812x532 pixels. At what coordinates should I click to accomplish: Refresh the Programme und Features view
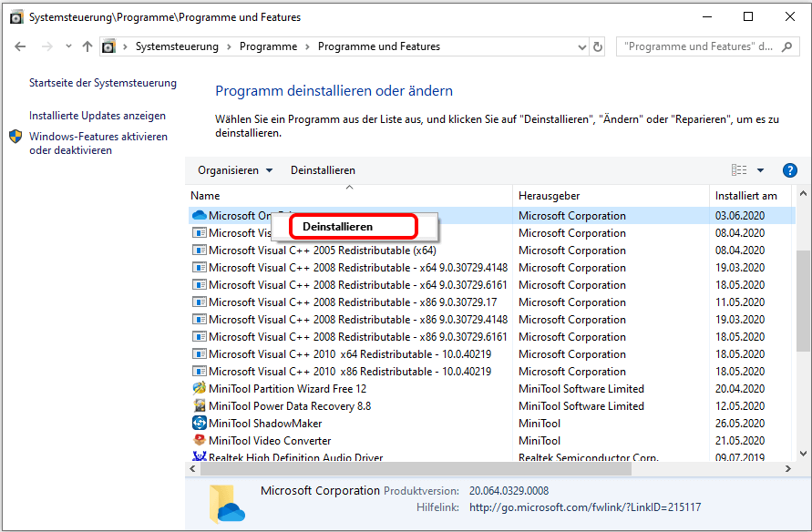[598, 46]
